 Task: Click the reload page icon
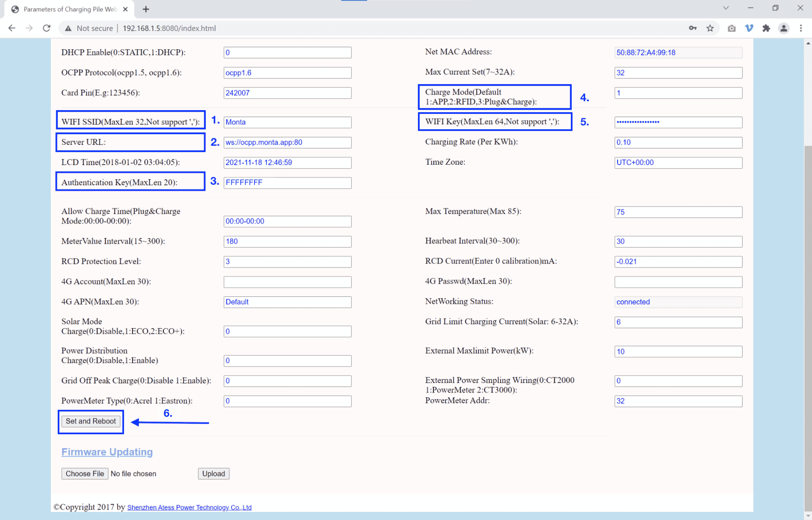(x=46, y=28)
